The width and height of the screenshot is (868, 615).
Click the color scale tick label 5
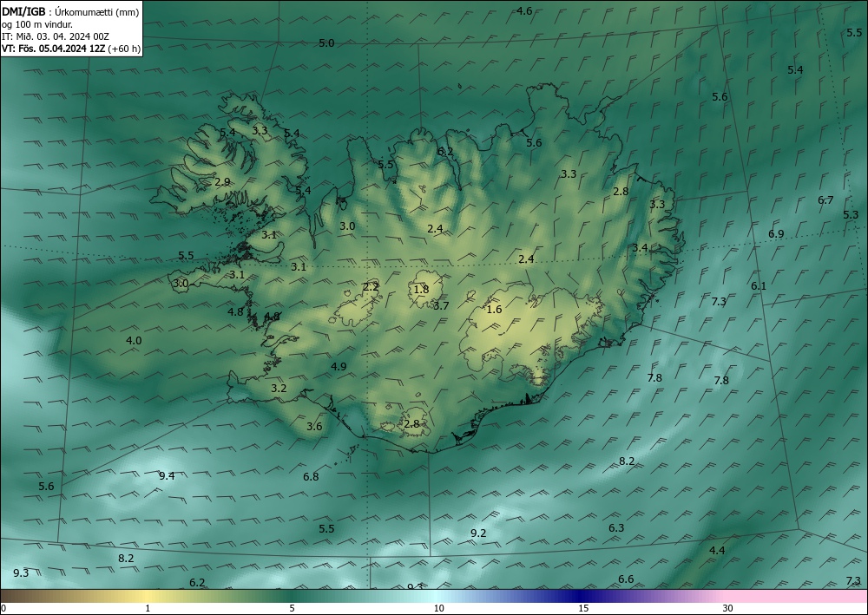292,608
